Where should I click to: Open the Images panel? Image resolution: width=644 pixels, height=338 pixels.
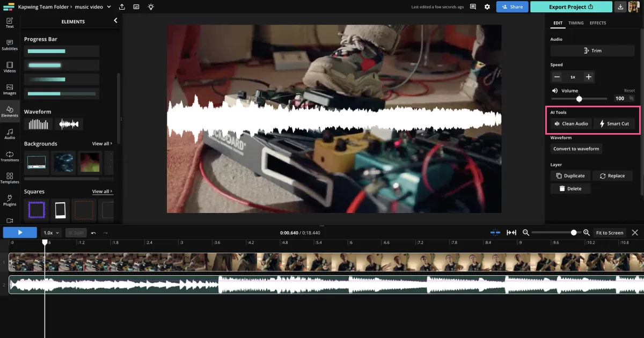[9, 89]
